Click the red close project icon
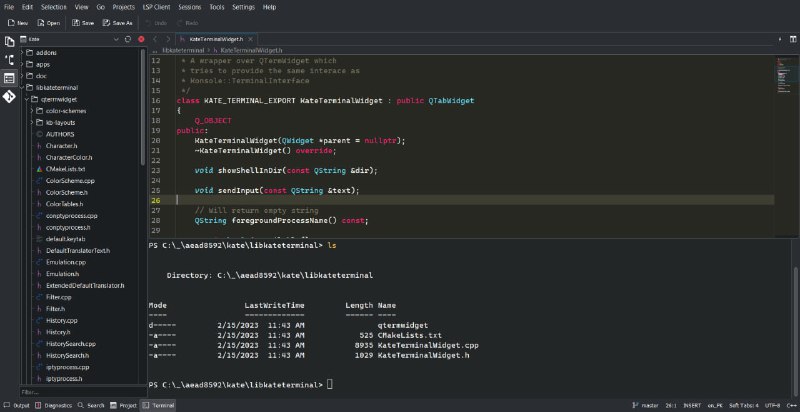This screenshot has height=412, width=800. pos(141,39)
